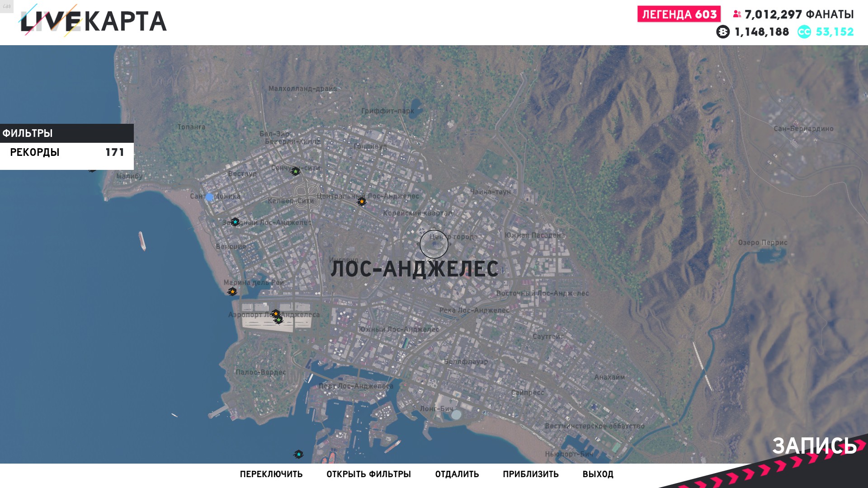Click the Чайна-таун map label
Screen dimensions: 868x488
491,192
